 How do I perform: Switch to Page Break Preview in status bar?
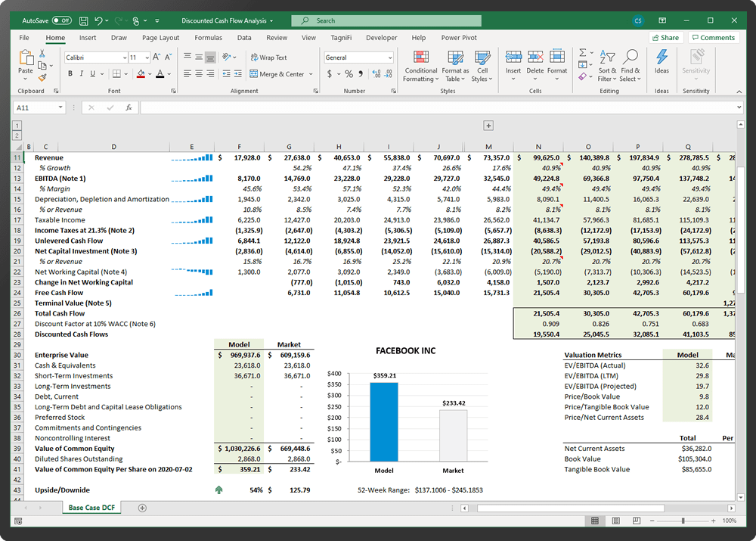click(x=637, y=521)
